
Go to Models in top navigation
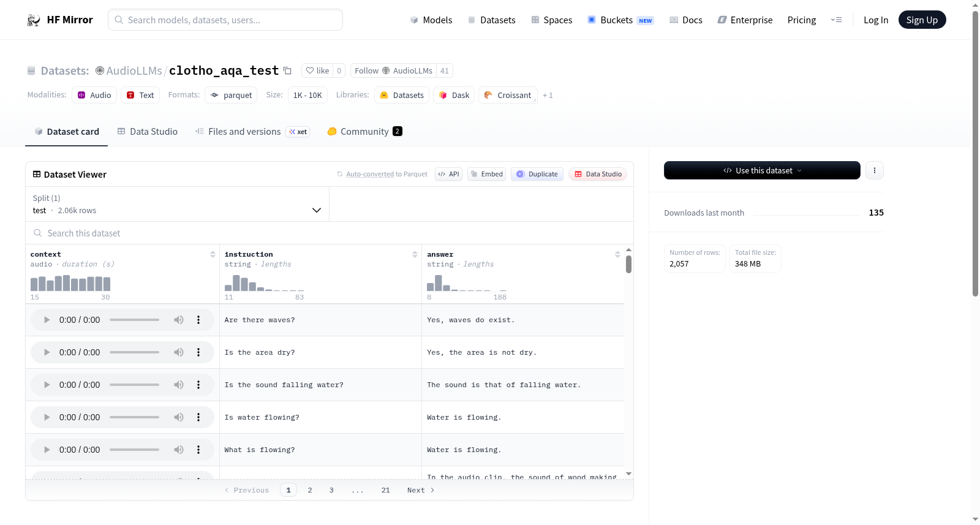[x=431, y=20]
